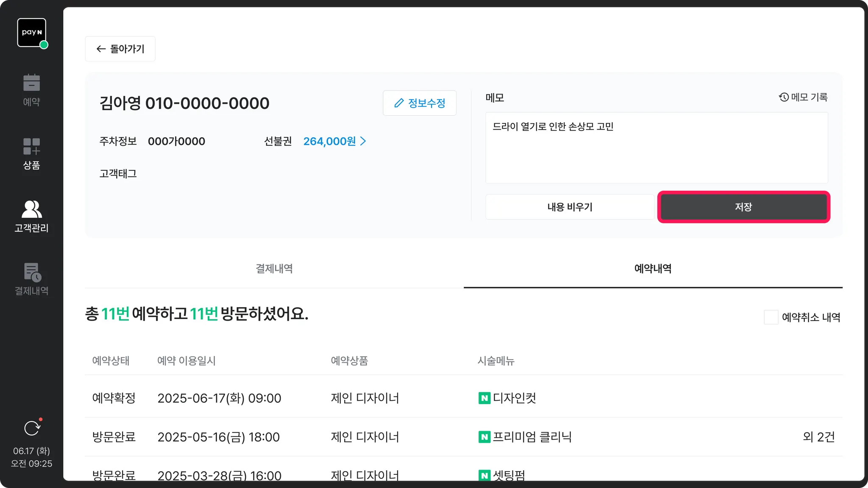This screenshot has height=488, width=868.
Task: Click the payN logo icon
Action: point(32,33)
